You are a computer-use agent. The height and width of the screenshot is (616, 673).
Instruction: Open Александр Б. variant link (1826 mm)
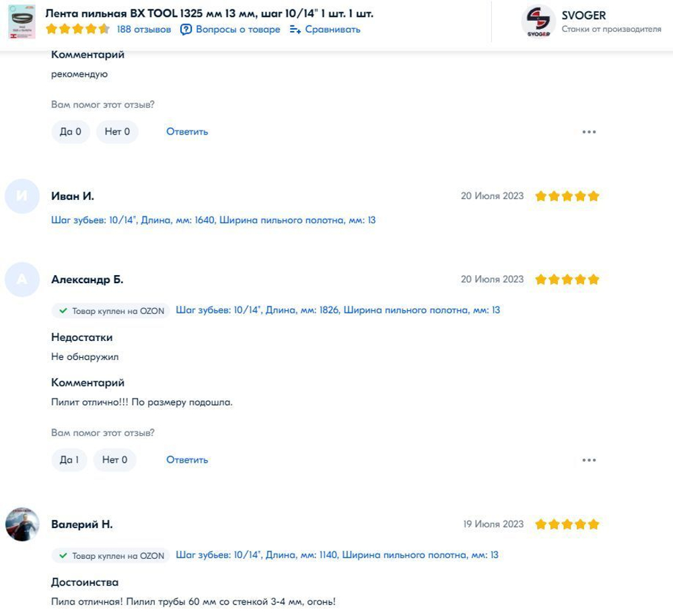coord(338,310)
